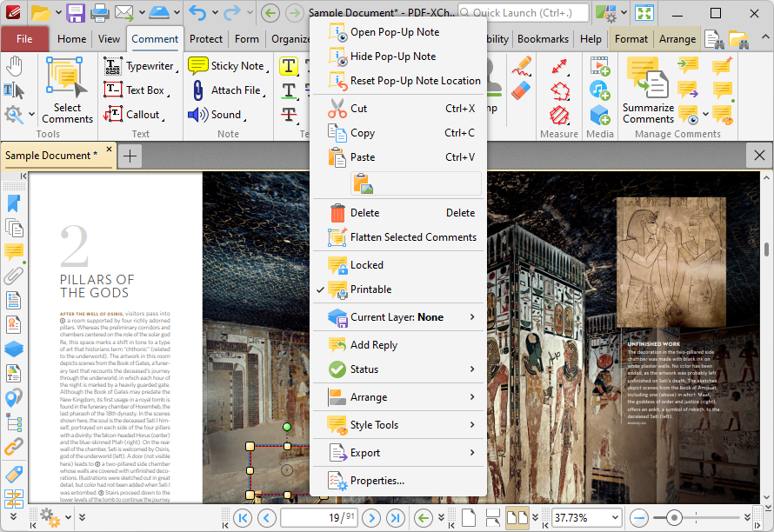
Task: Switch to the Bookmarks tab
Action: coord(543,39)
